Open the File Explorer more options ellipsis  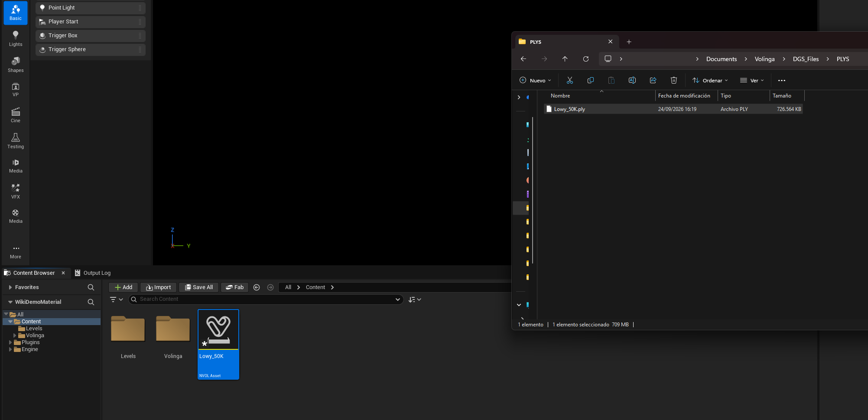[782, 80]
